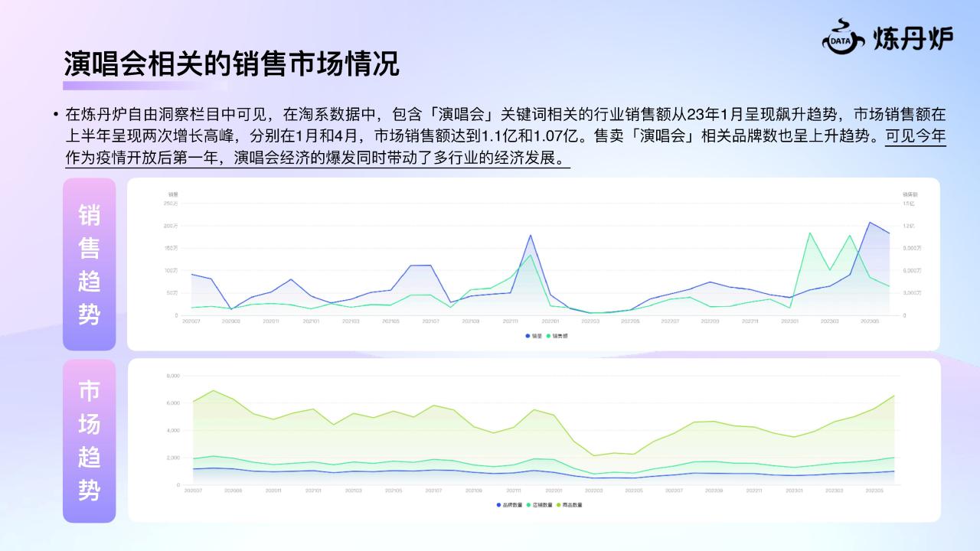
Task: Click 202305 on sales trend chart axis
Action: (x=869, y=321)
